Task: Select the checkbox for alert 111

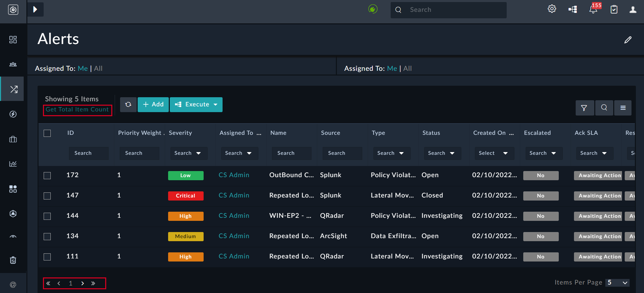Action: (x=47, y=257)
